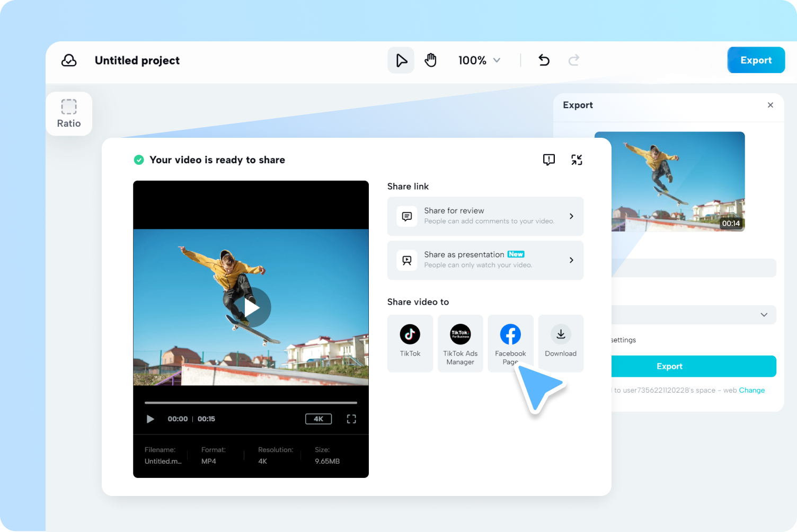Click the 00:14 duration badge on thumbnail

coord(731,224)
